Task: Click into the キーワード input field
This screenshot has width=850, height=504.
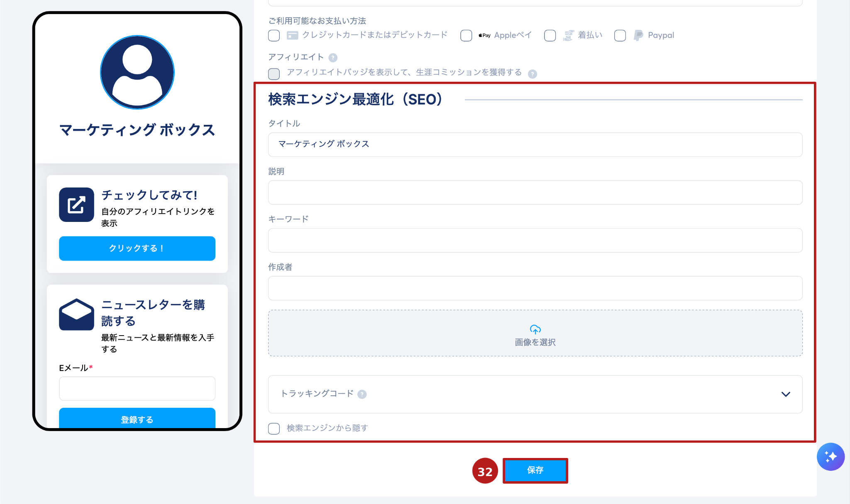Action: 535,240
